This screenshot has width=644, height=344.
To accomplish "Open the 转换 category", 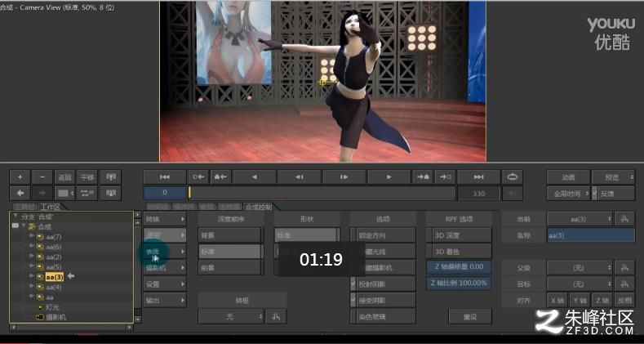I will point(165,219).
